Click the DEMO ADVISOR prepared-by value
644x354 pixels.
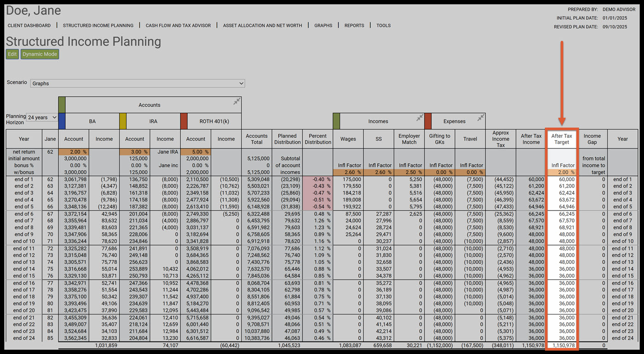coord(619,9)
